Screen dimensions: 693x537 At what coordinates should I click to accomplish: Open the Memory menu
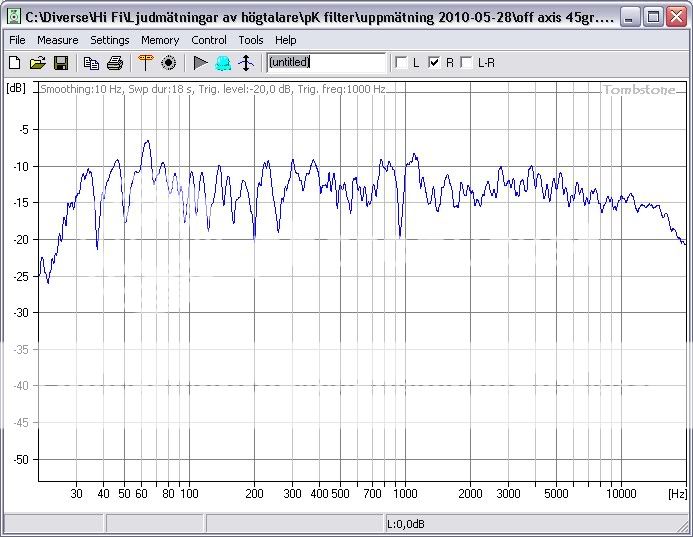160,40
